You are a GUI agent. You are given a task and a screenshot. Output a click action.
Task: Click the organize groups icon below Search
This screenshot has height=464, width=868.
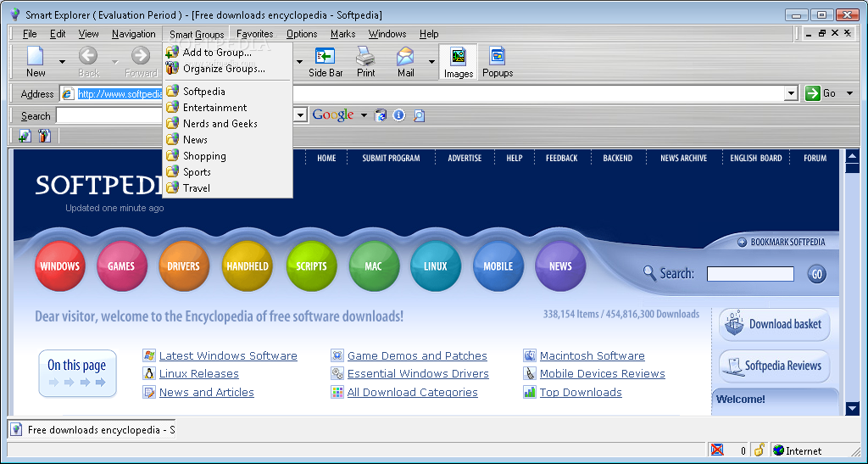pos(44,136)
